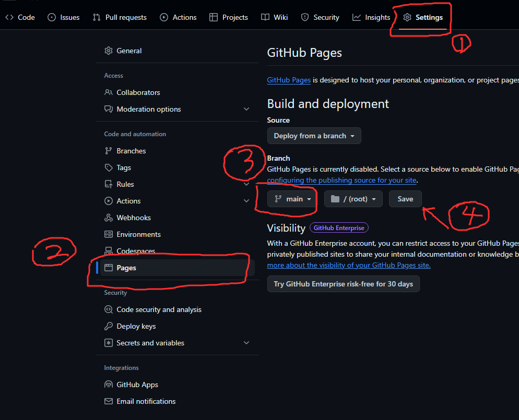Go to the Issues tab

(64, 17)
